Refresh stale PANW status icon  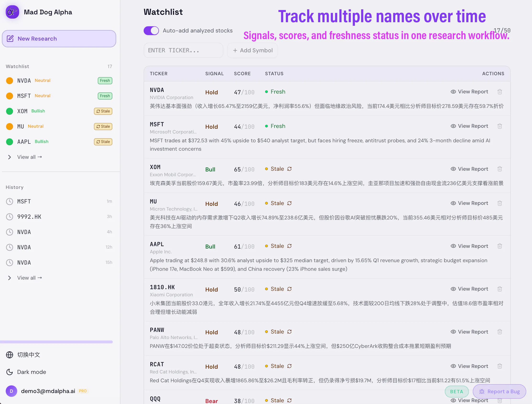point(289,332)
